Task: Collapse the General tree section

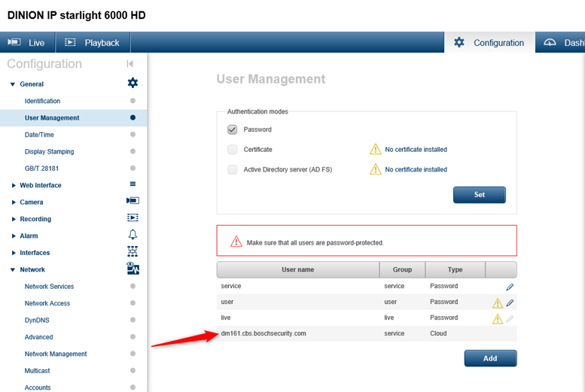Action: [13, 84]
